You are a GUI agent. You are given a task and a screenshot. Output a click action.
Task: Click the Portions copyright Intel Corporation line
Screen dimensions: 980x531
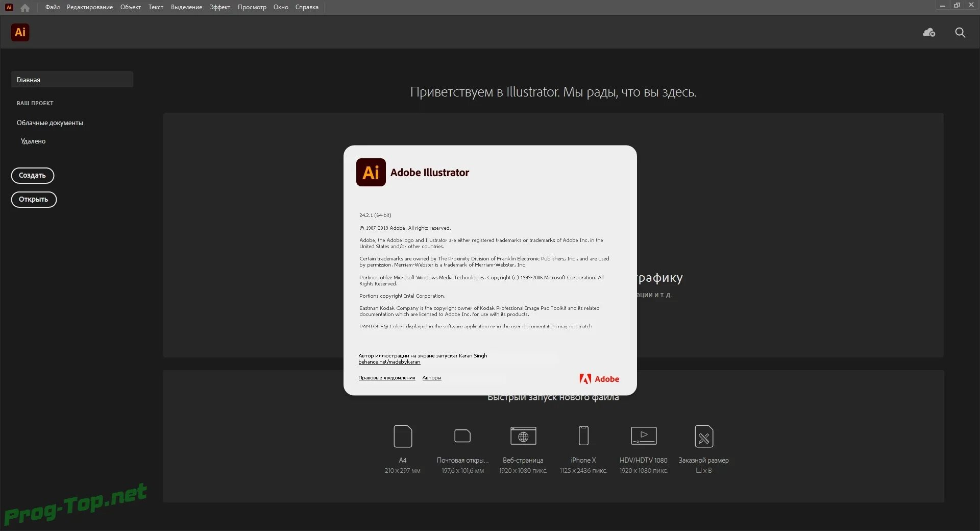coord(402,296)
